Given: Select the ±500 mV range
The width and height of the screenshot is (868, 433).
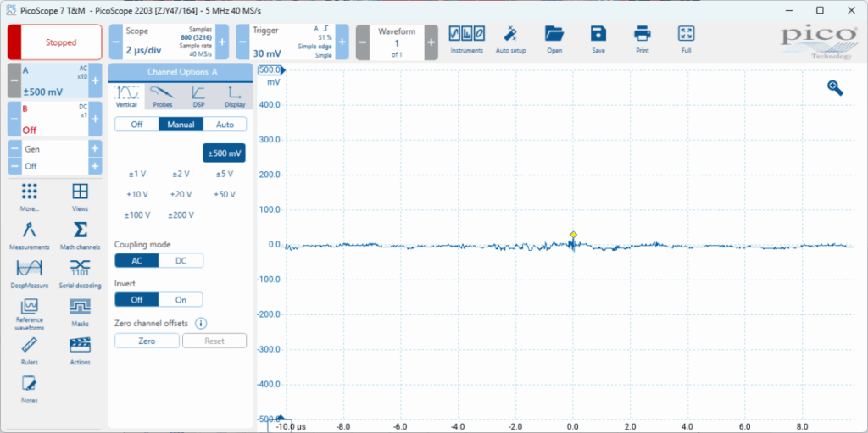Looking at the screenshot, I should (x=224, y=153).
